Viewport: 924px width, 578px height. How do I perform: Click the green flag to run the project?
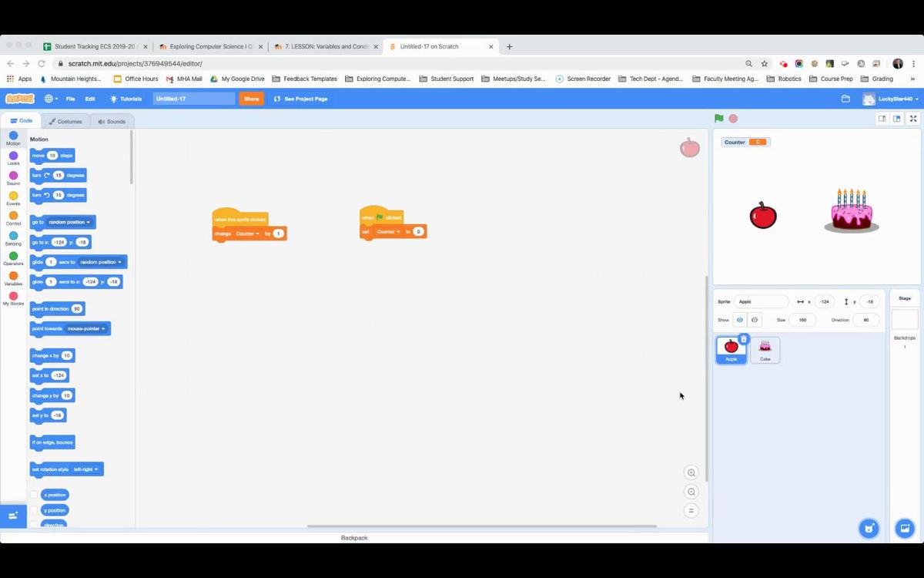click(x=718, y=119)
